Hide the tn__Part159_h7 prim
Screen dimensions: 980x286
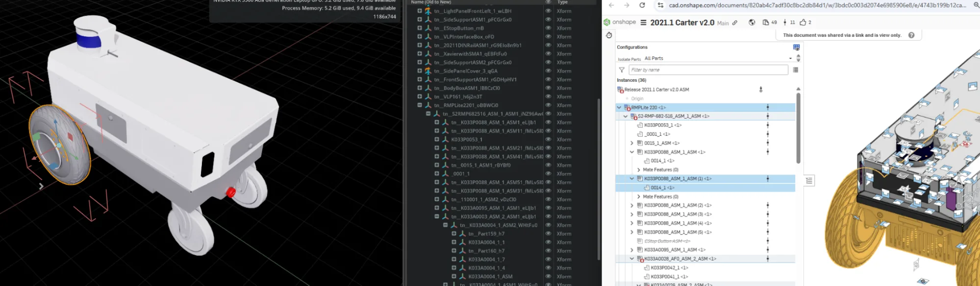tap(548, 234)
